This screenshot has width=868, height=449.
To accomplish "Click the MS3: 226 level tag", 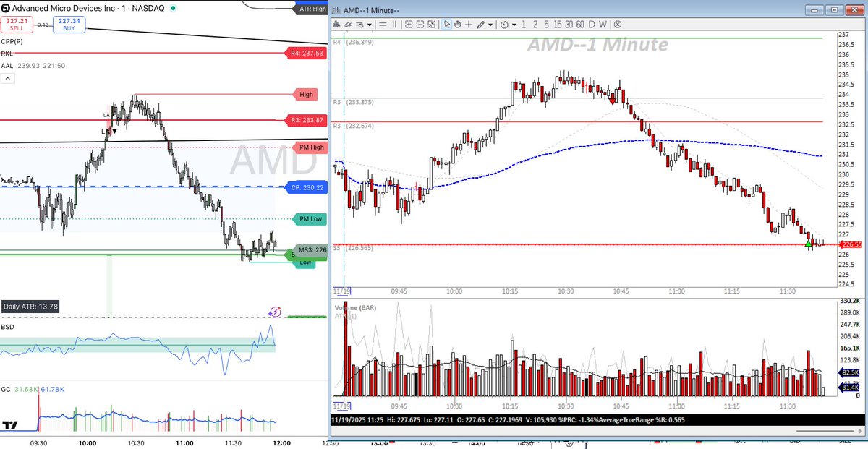I will (312, 250).
